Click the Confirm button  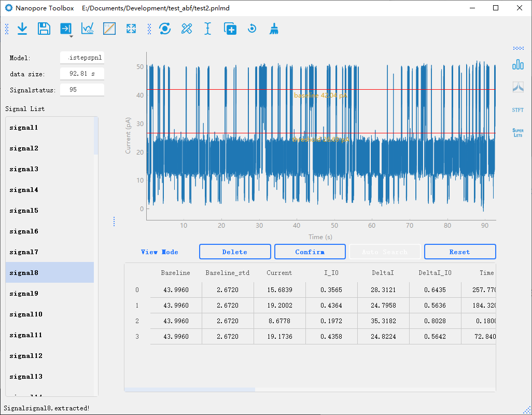point(310,252)
